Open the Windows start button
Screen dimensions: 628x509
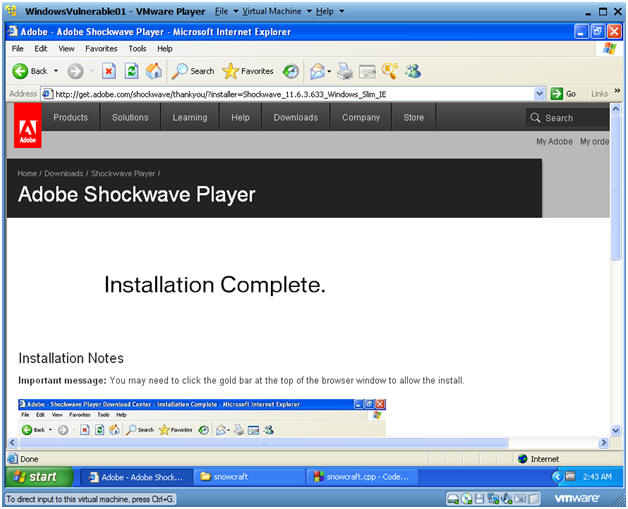click(39, 477)
